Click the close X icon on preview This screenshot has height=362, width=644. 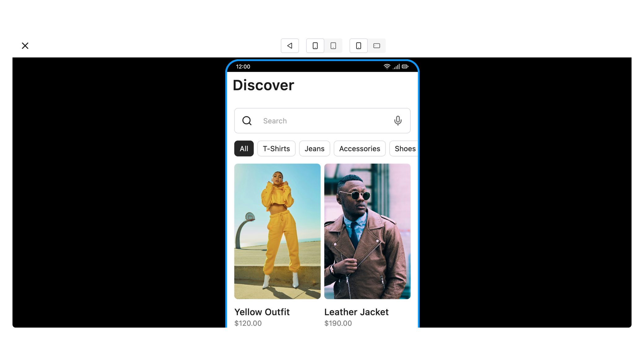pyautogui.click(x=25, y=45)
